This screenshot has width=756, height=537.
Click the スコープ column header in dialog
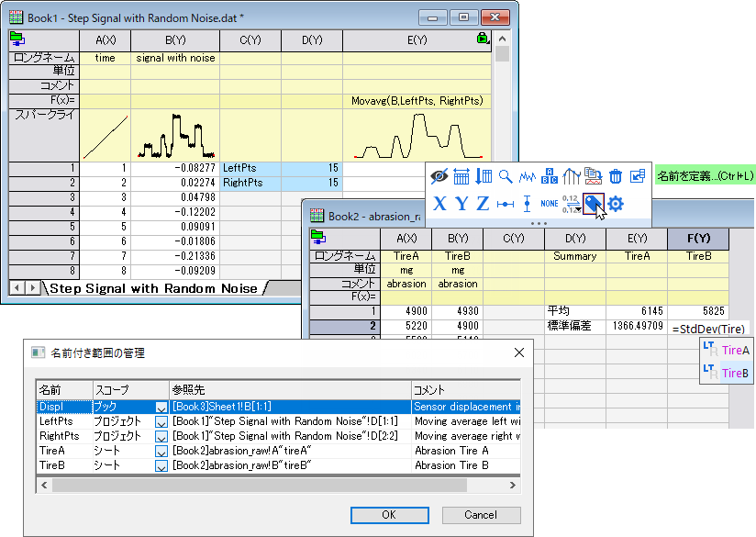tap(131, 390)
